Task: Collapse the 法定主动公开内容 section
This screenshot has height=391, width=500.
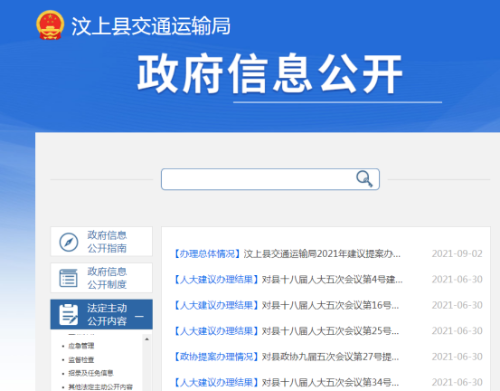Action: [x=139, y=316]
